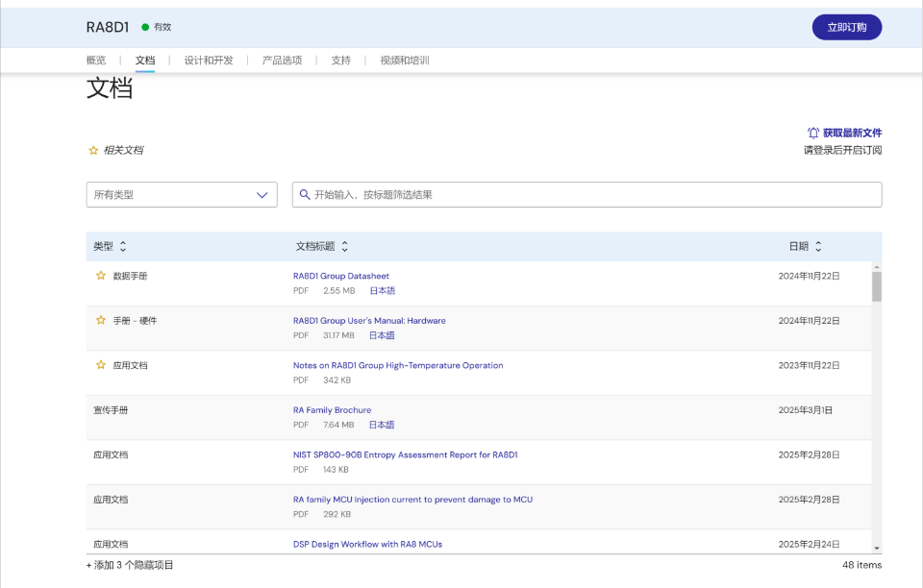Image resolution: width=923 pixels, height=588 pixels.
Task: Click the 2025年3月1日 date cell
Action: 806,410
